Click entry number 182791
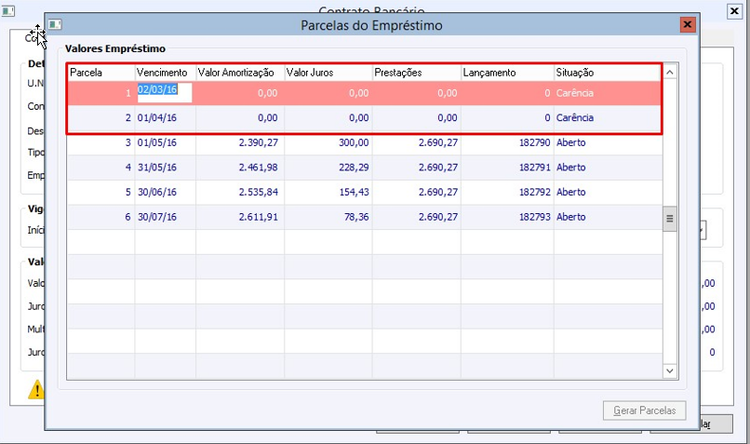This screenshot has width=750, height=444. tap(535, 167)
